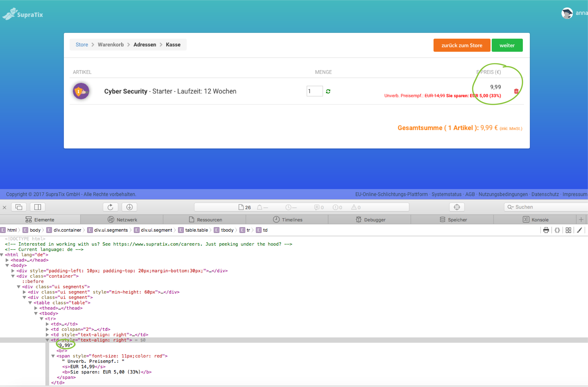Click the print styles icon

(x=546, y=230)
